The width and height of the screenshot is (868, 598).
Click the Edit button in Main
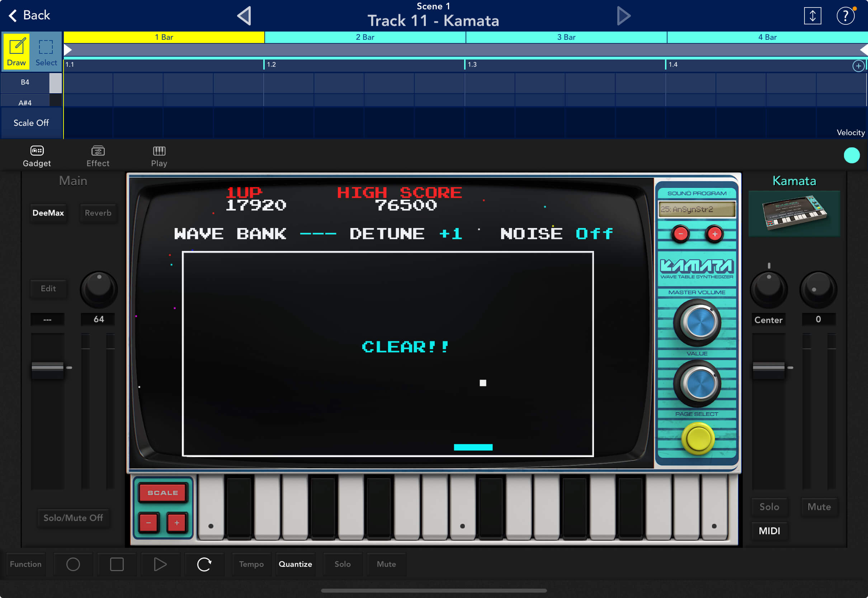click(48, 289)
